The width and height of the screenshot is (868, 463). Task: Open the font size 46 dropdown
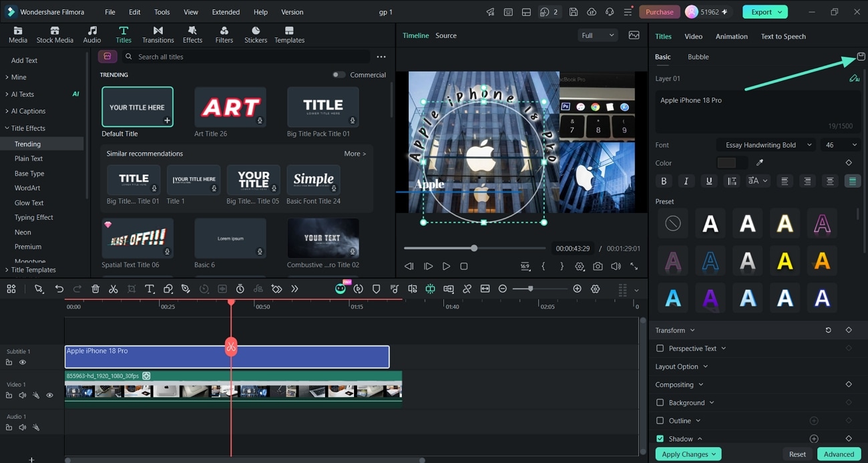coord(841,145)
